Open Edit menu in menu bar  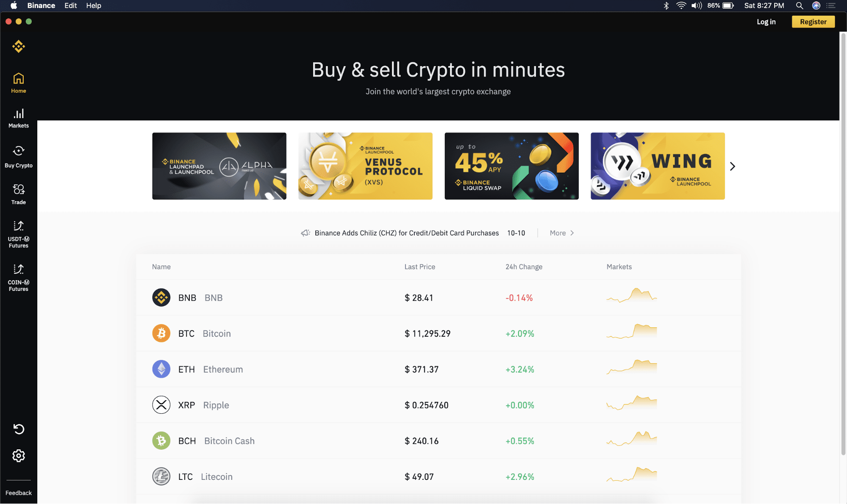(72, 6)
